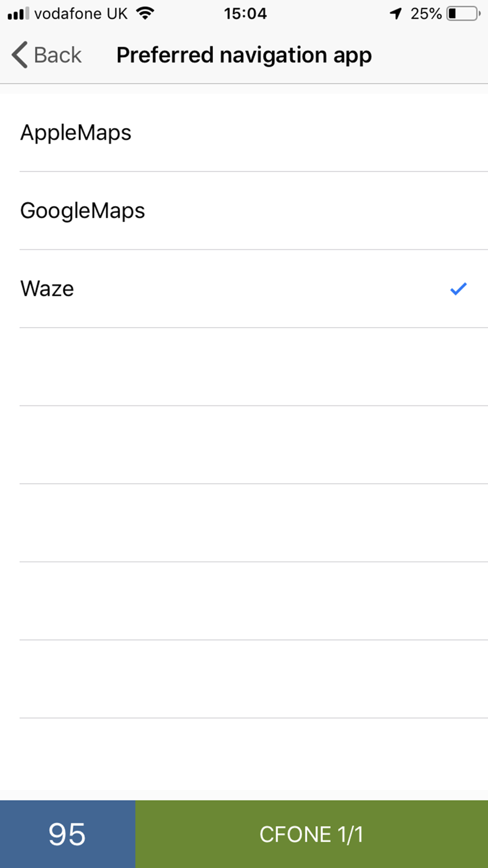The width and height of the screenshot is (488, 868).
Task: Tap the 25% battery percentage text
Action: (426, 14)
